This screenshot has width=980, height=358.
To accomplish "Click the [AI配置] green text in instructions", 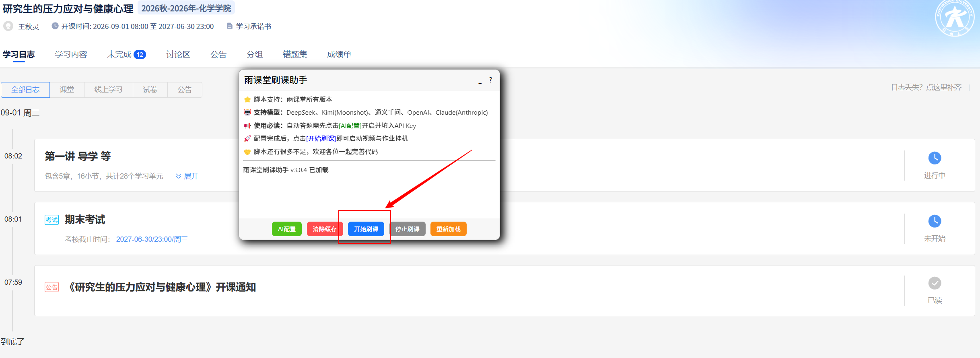I will [350, 126].
